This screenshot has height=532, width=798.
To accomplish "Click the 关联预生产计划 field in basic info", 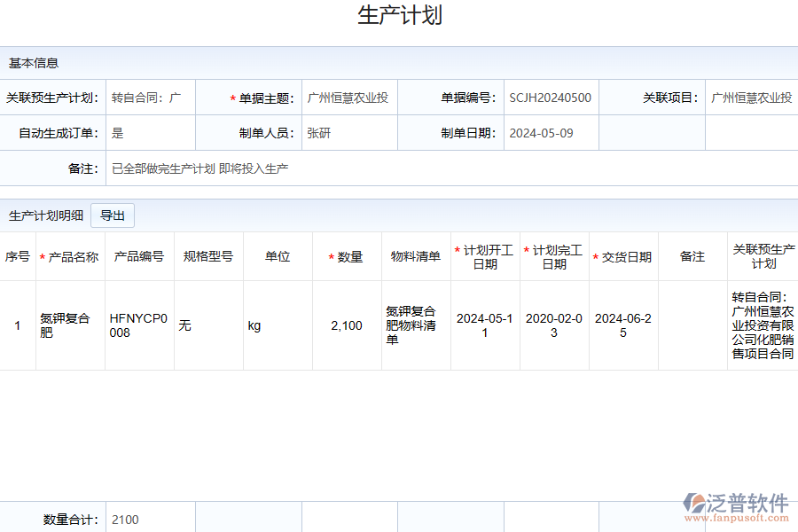I will [x=150, y=98].
